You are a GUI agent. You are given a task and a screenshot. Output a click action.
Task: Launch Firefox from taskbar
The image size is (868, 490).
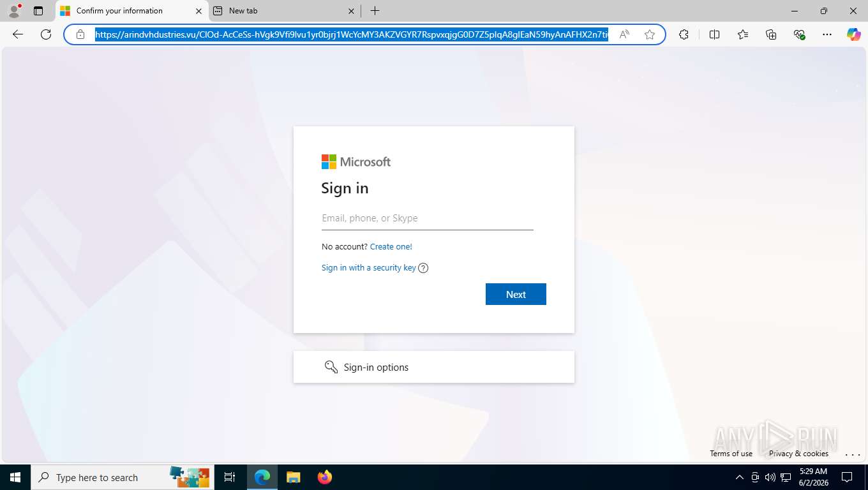(325, 477)
